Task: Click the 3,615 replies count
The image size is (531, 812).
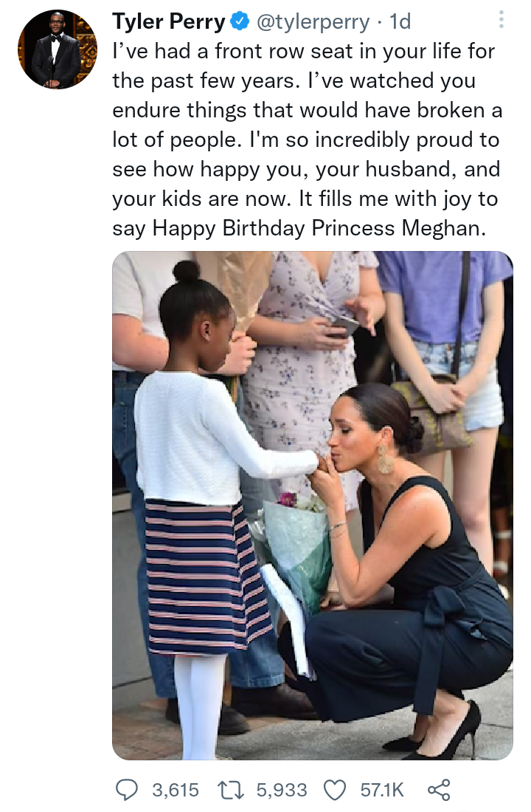Action: click(x=176, y=790)
